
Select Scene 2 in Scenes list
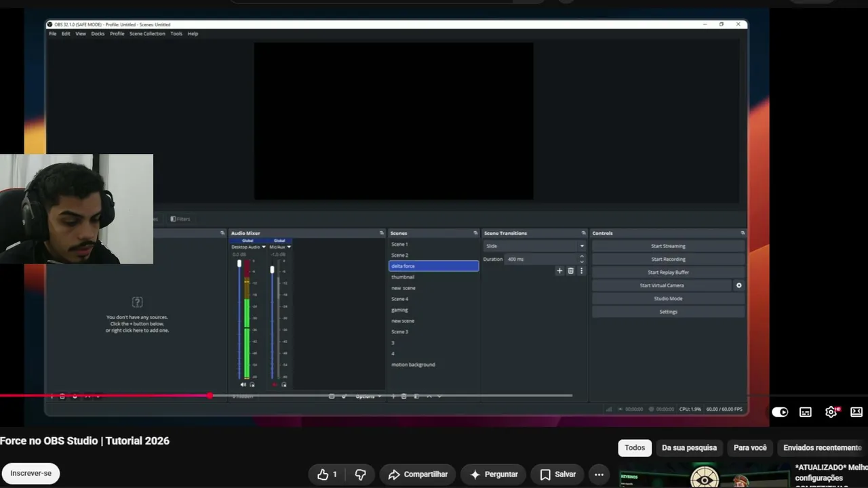[x=433, y=255]
